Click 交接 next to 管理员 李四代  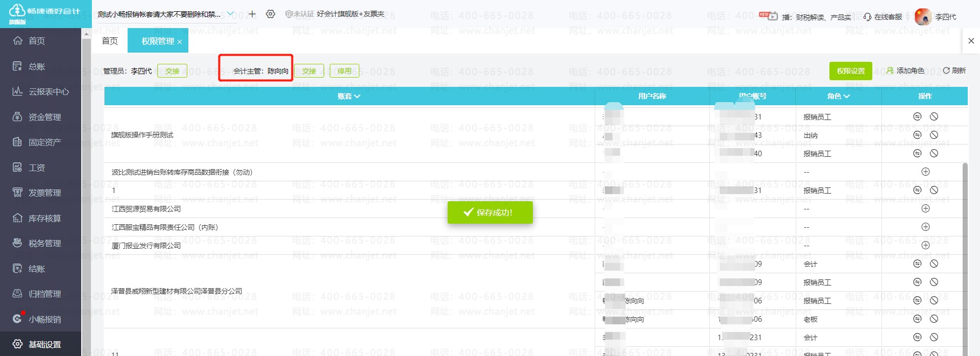click(172, 71)
